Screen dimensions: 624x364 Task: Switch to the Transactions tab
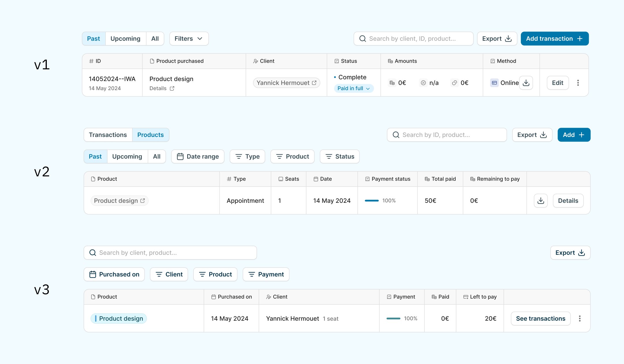coord(108,135)
